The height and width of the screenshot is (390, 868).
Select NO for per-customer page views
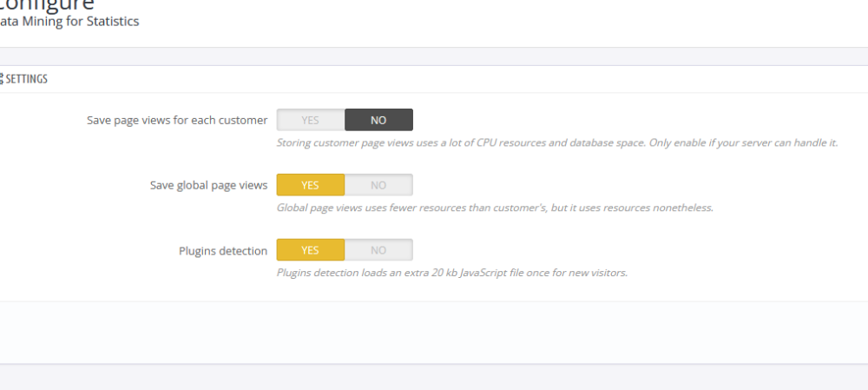click(x=378, y=120)
